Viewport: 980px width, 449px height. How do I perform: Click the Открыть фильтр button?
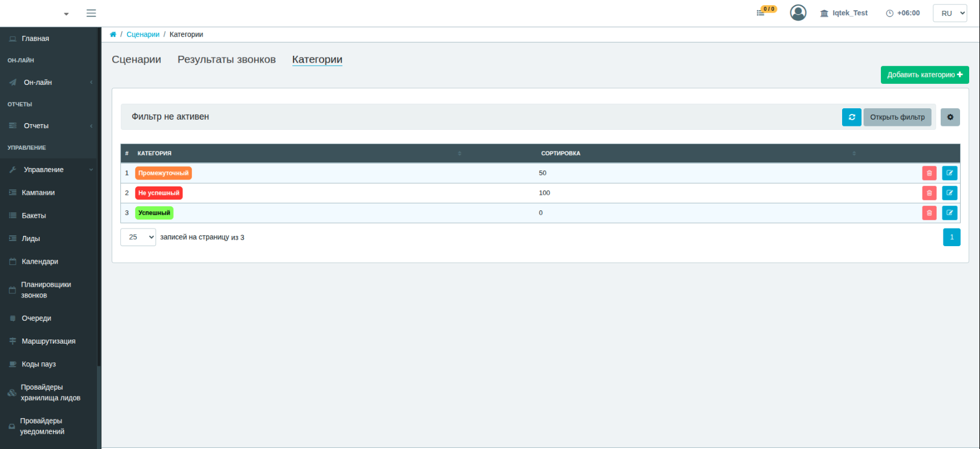click(897, 117)
